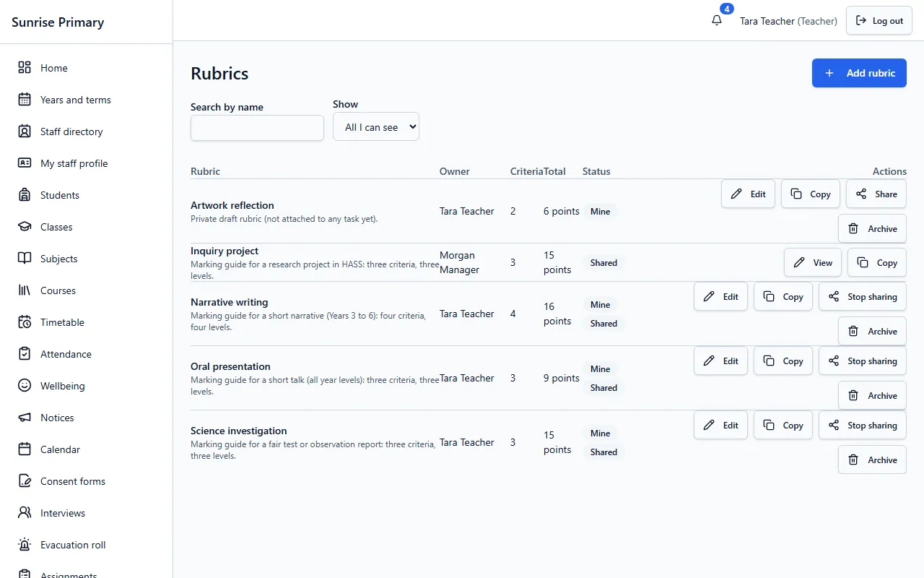
Task: Click the Shared status badge for Inquiry project
Action: tap(603, 263)
